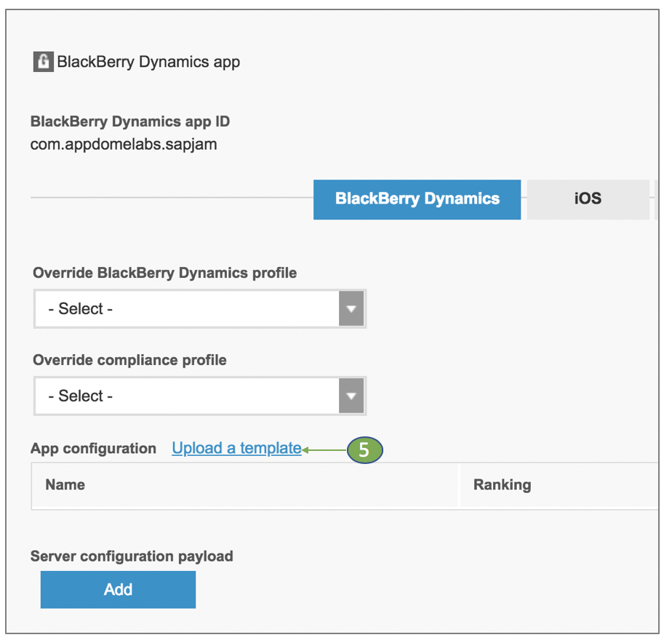
Task: Click the arrow on the BlackBerry Dynamics profile dropdown
Action: click(351, 309)
